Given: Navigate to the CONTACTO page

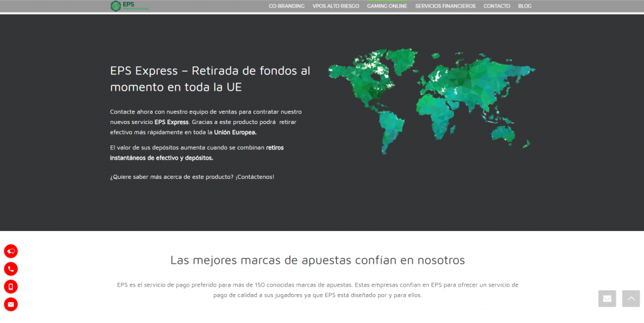Looking at the screenshot, I should point(497,6).
